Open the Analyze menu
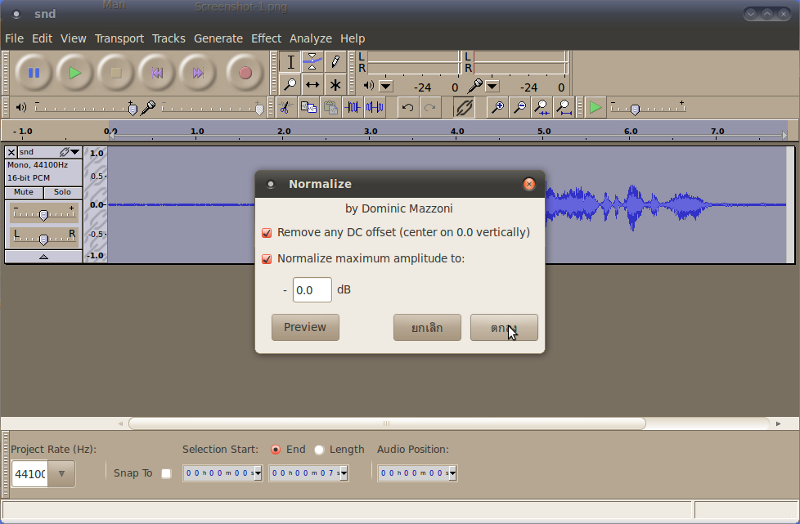This screenshot has width=800, height=524. pos(311,39)
